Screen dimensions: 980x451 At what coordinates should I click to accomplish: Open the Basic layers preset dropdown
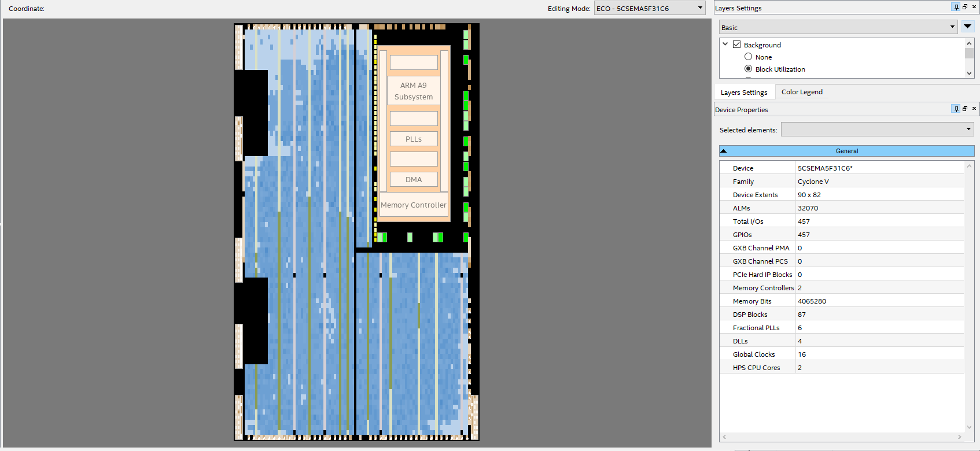[x=838, y=27]
